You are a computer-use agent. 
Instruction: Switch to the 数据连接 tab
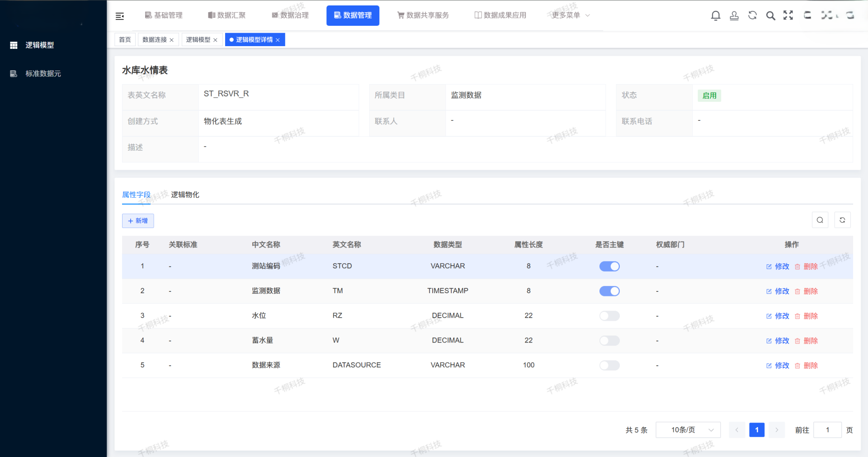click(155, 40)
